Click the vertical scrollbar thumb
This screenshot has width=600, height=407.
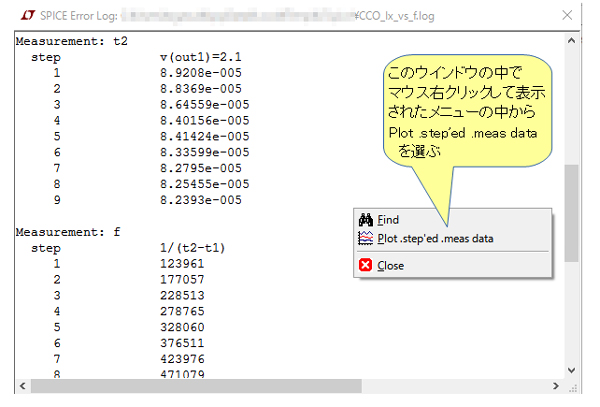(572, 212)
